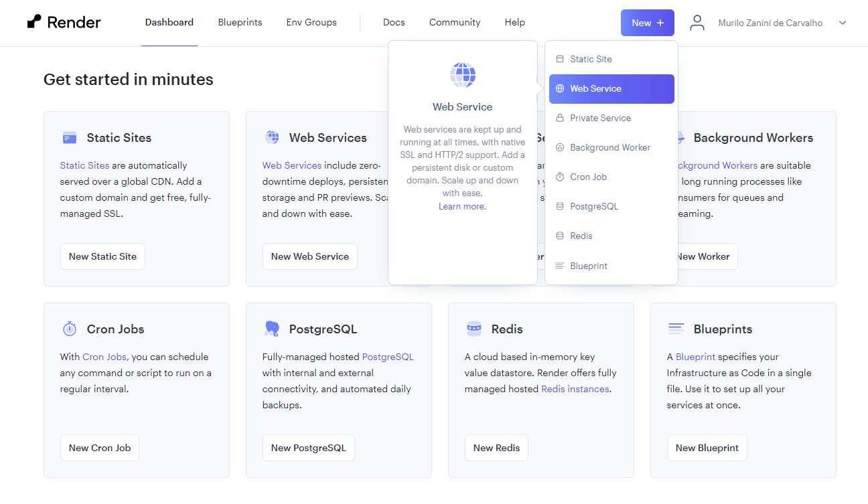Click the Web Service tooltip title
This screenshot has width=868, height=504.
click(x=462, y=106)
